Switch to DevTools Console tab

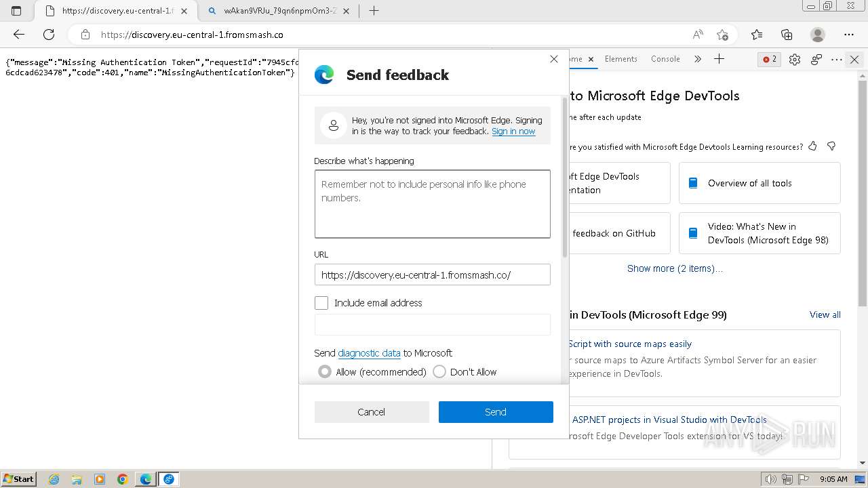665,59
